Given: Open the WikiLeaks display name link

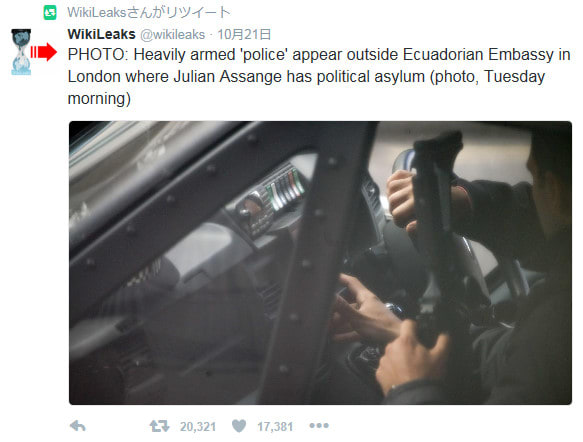Looking at the screenshot, I should coord(102,34).
